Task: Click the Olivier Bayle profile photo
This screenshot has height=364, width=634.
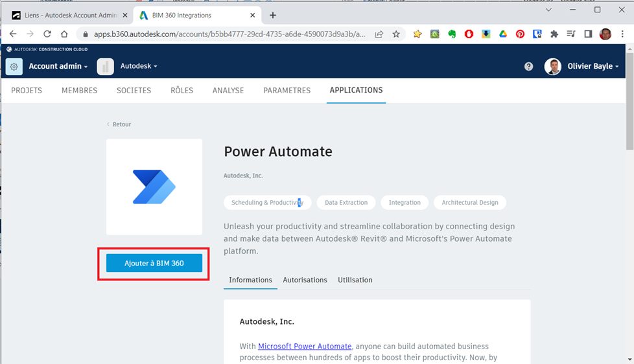Action: pos(553,66)
